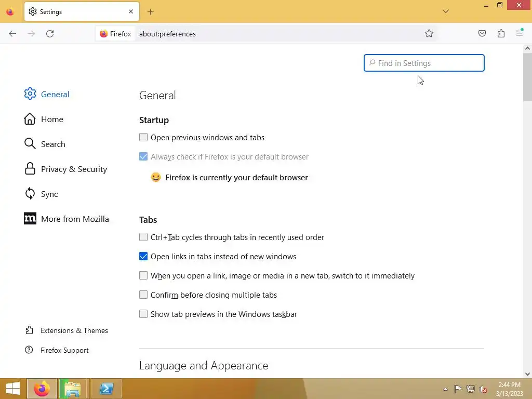The height and width of the screenshot is (399, 532).
Task: Click the Privacy lock icon in sidebar
Action: (30, 169)
